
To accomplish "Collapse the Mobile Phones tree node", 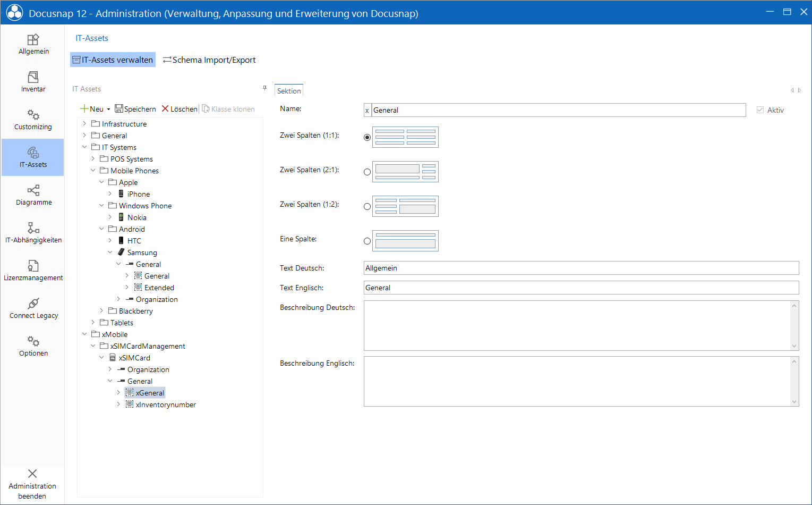I will pyautogui.click(x=93, y=171).
